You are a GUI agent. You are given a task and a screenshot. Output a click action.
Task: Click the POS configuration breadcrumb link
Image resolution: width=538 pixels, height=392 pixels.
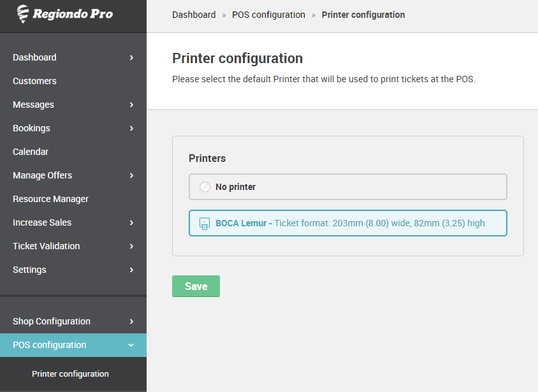(268, 15)
